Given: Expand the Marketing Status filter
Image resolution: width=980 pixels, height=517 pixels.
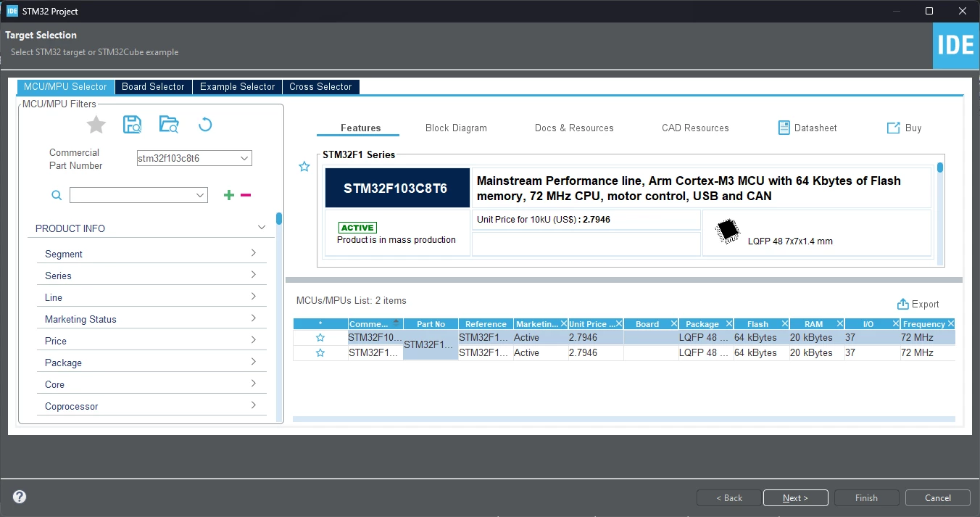Looking at the screenshot, I should pos(151,319).
